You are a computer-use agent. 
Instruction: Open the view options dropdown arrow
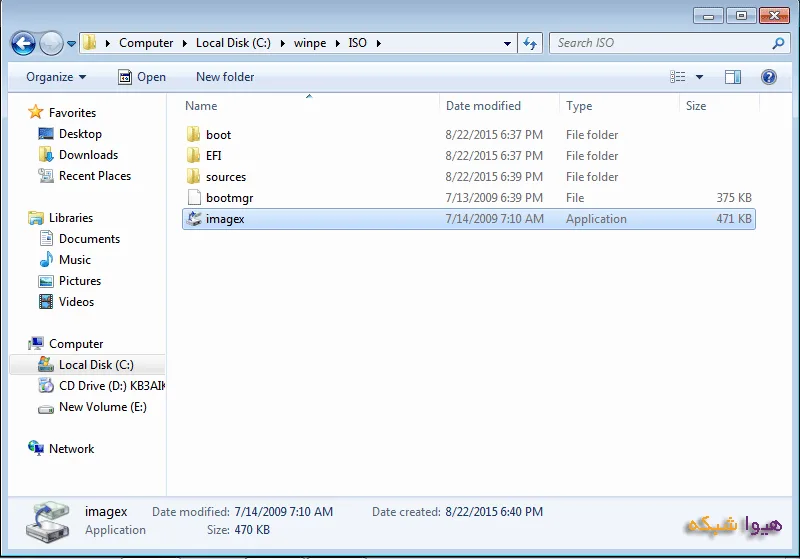tap(699, 77)
